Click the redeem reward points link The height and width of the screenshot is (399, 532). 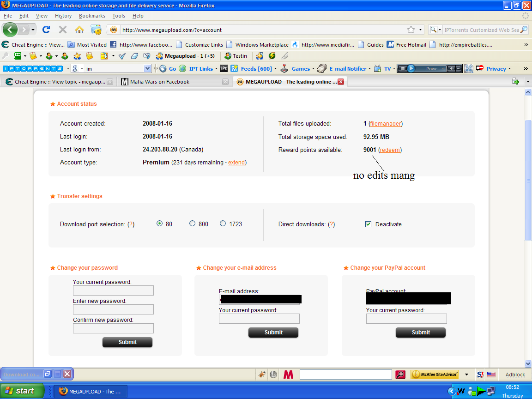[390, 150]
